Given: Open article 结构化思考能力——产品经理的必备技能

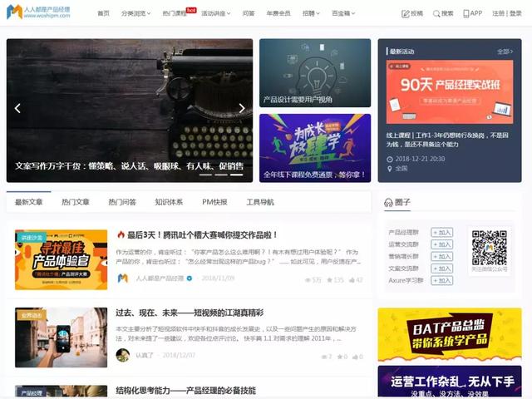Looking at the screenshot, I should click(x=186, y=390).
